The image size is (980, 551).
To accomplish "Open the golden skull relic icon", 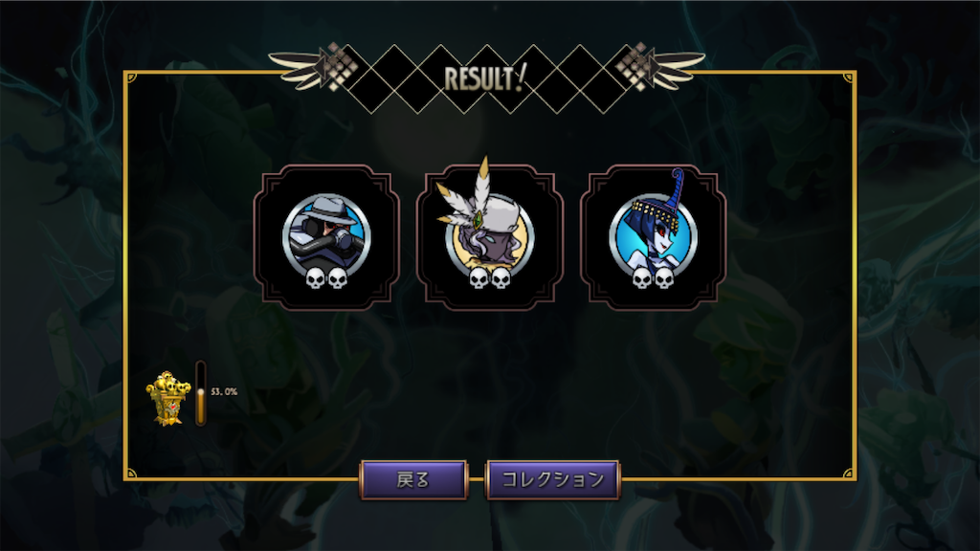I will tap(167, 399).
